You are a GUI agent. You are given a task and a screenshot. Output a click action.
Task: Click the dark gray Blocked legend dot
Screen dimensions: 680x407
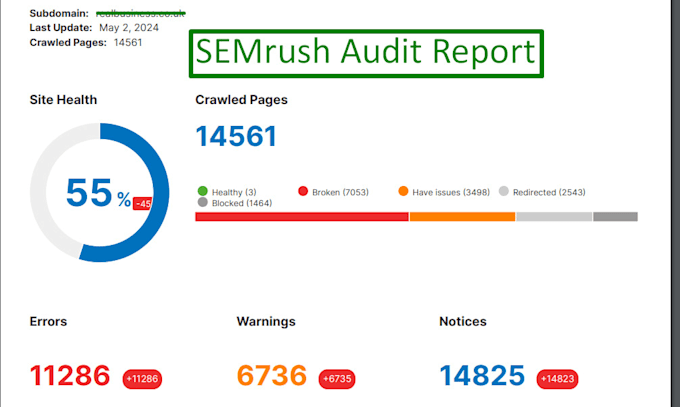[x=203, y=202]
